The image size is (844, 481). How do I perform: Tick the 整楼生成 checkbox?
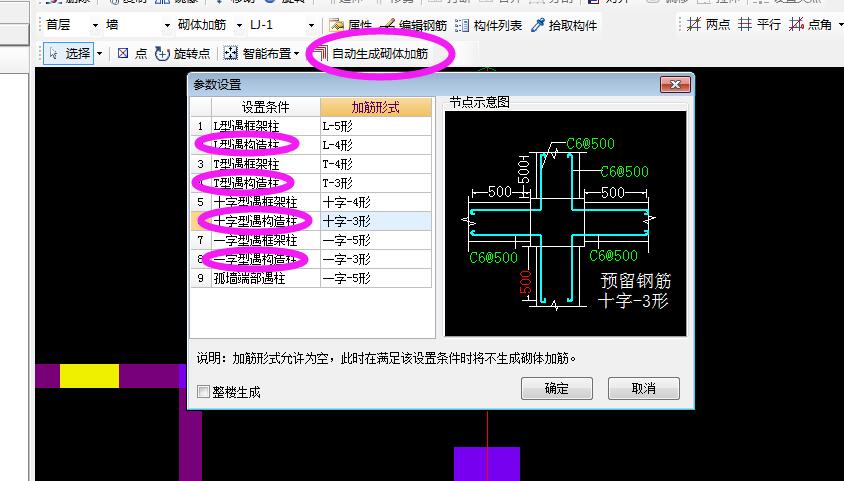coord(203,392)
